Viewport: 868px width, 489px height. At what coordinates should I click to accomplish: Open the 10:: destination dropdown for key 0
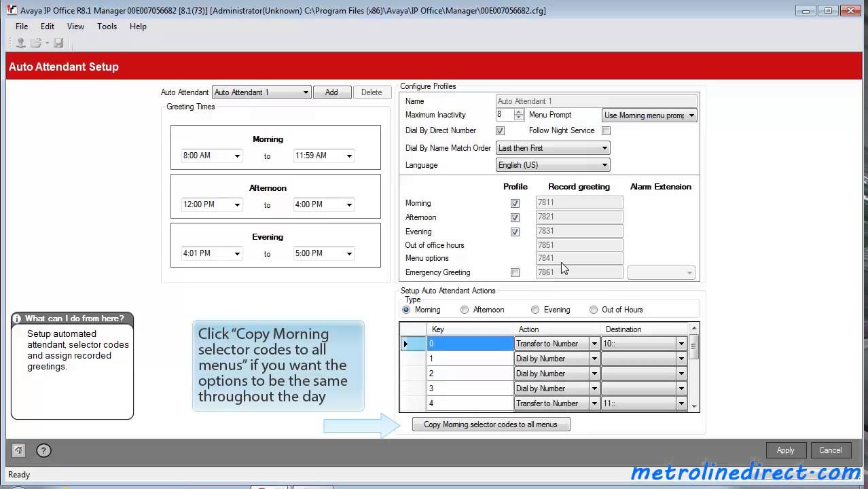click(681, 344)
